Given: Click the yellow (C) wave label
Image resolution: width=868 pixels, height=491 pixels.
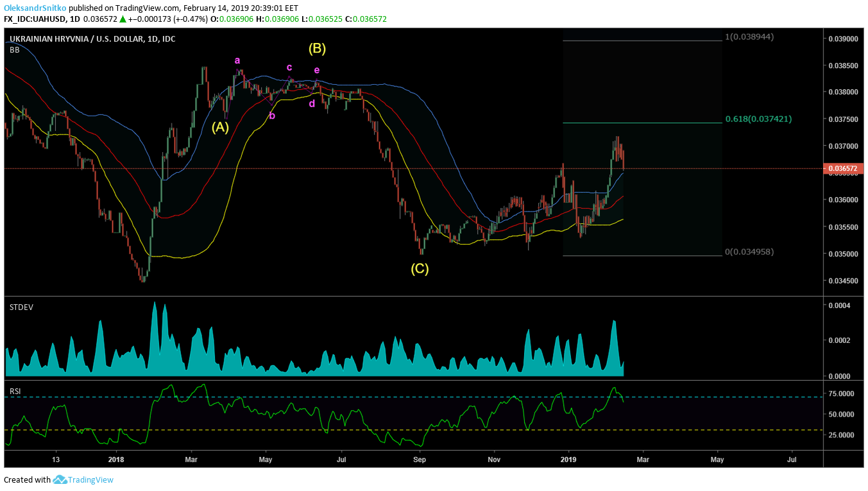Looking at the screenshot, I should pos(420,269).
